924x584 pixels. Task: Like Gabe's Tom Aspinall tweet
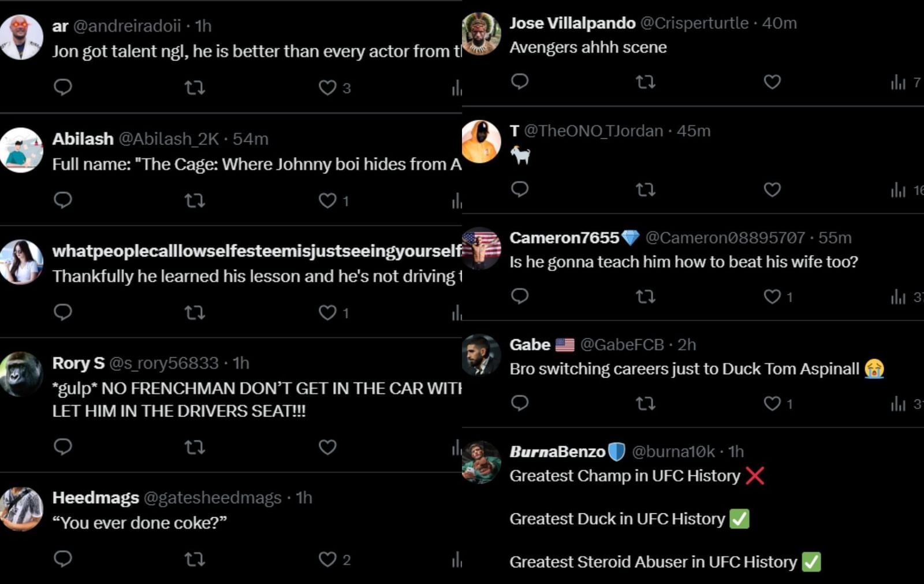pos(772,403)
